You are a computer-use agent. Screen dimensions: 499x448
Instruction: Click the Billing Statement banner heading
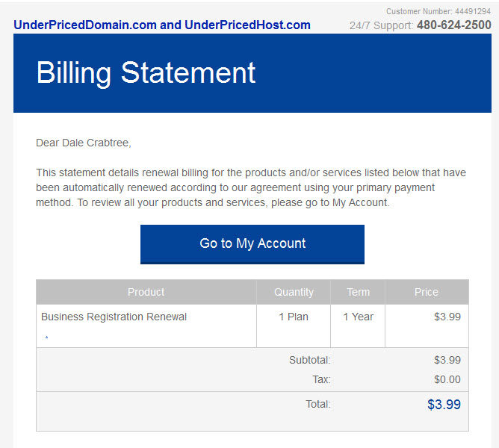146,73
